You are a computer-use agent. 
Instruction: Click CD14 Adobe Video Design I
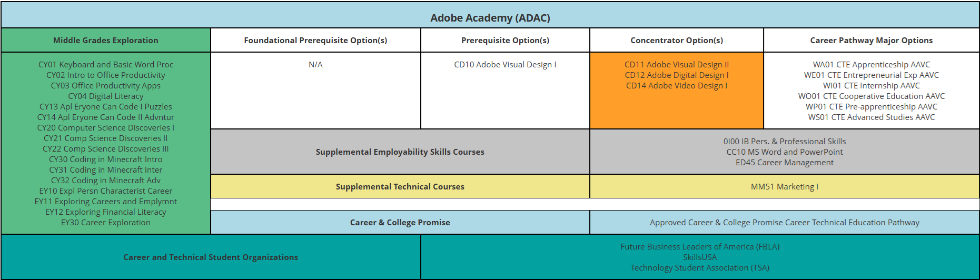click(x=676, y=86)
